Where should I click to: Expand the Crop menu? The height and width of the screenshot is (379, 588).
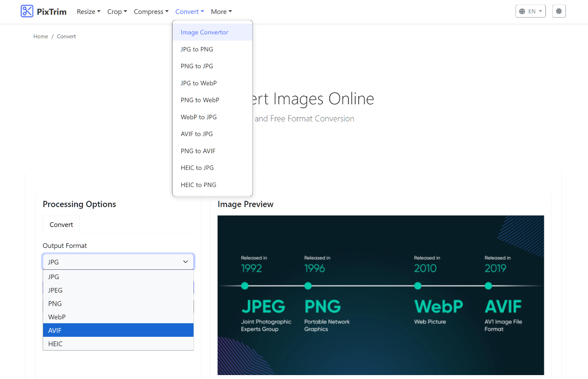click(117, 12)
